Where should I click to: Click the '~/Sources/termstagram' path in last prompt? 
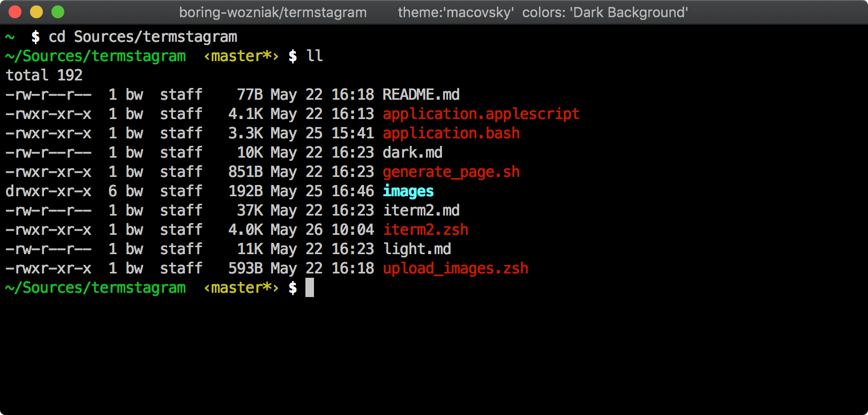pyautogui.click(x=95, y=288)
